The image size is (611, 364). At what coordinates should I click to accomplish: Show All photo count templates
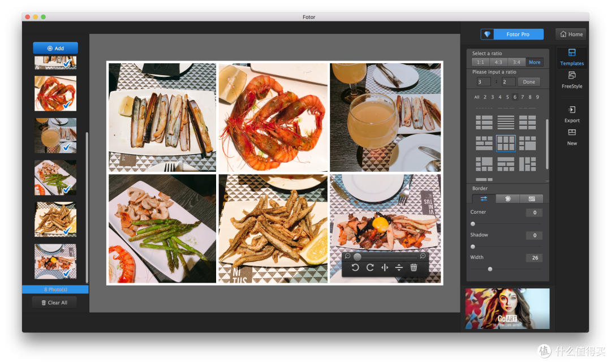point(476,97)
